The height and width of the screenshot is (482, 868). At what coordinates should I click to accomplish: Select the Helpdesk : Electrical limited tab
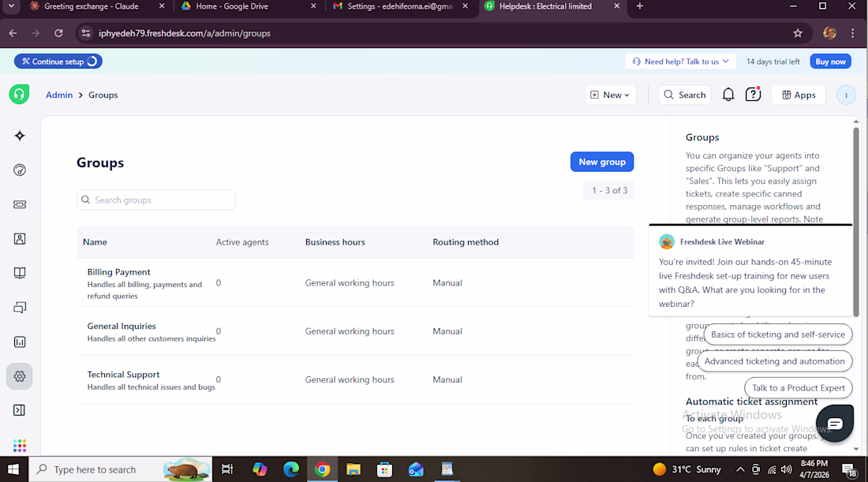click(x=545, y=6)
